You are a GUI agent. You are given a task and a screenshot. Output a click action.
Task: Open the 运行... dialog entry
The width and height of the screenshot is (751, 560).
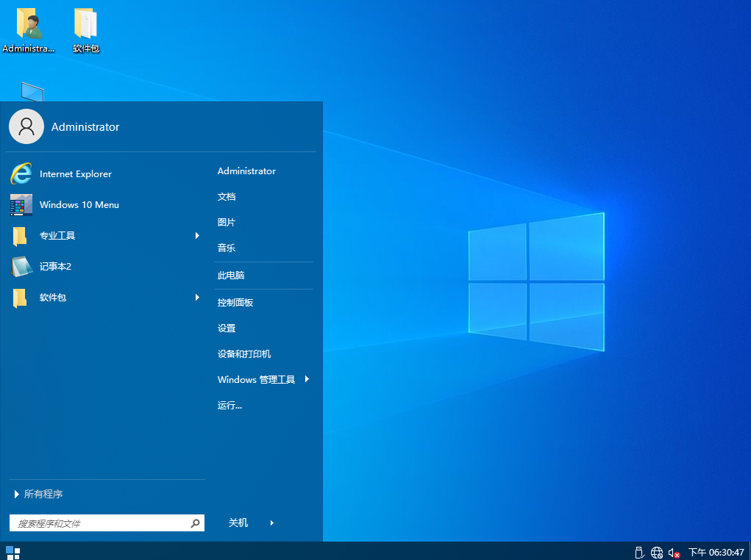(x=230, y=406)
